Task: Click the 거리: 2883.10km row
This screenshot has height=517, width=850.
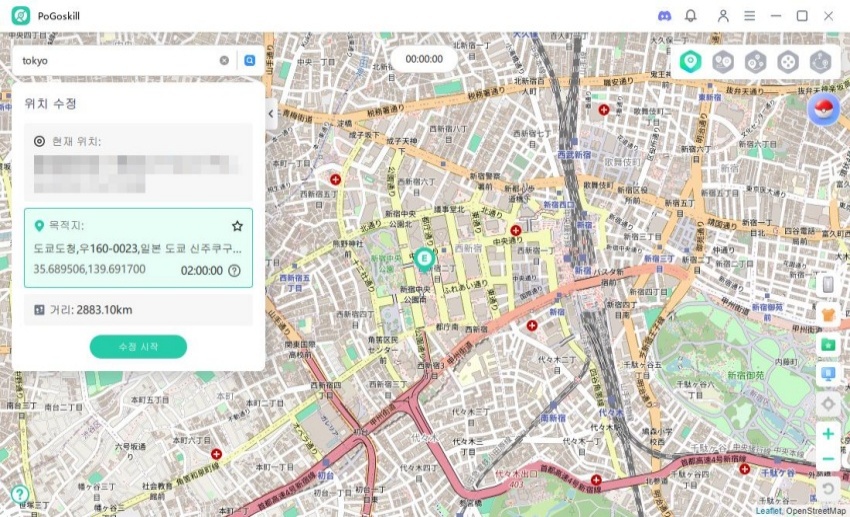Action: [x=138, y=310]
